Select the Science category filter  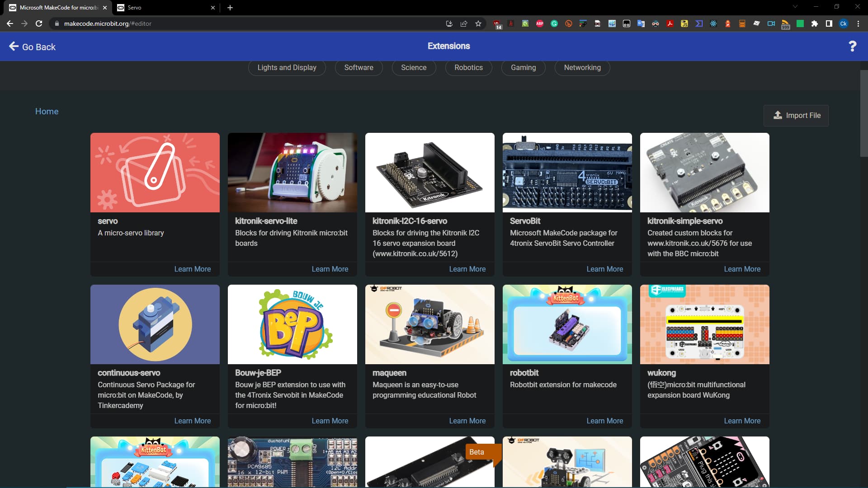coord(414,67)
